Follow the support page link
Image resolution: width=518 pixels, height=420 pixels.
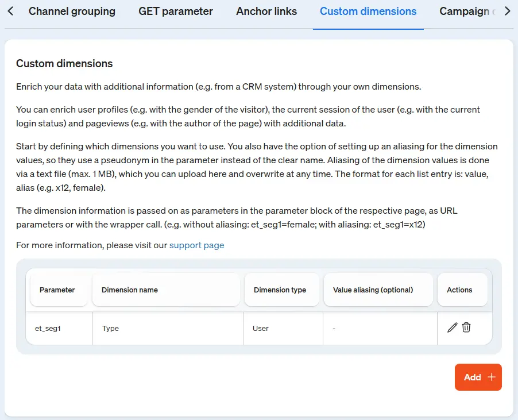click(x=196, y=245)
